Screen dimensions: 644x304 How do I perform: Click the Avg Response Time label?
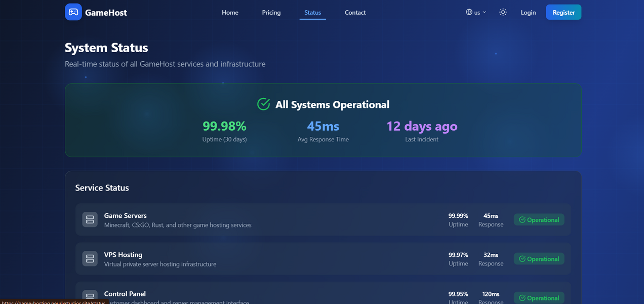pyautogui.click(x=323, y=139)
